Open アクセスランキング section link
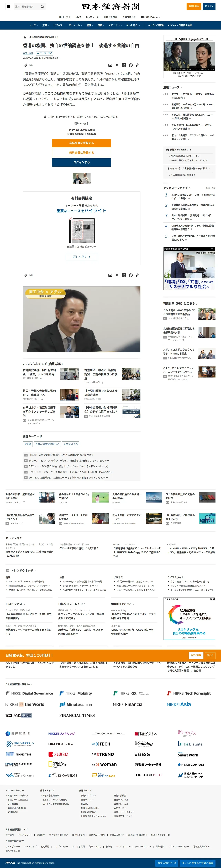The image size is (221, 868). tap(177, 188)
